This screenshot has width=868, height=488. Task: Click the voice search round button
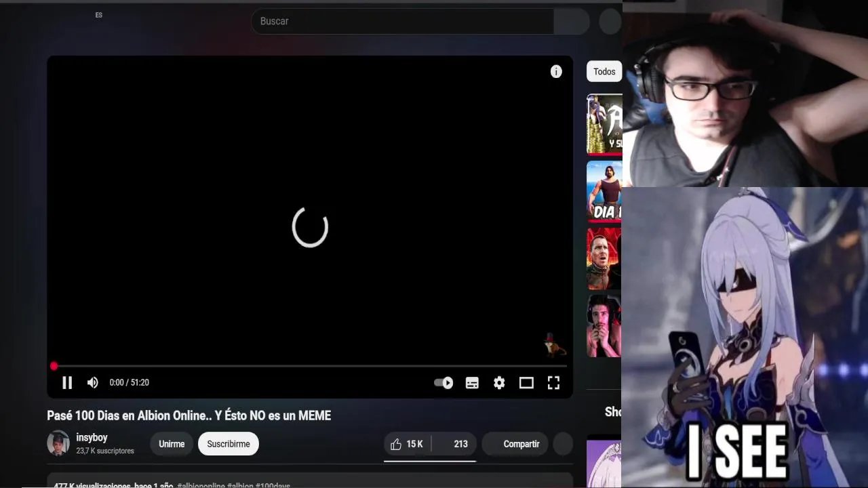click(x=610, y=21)
